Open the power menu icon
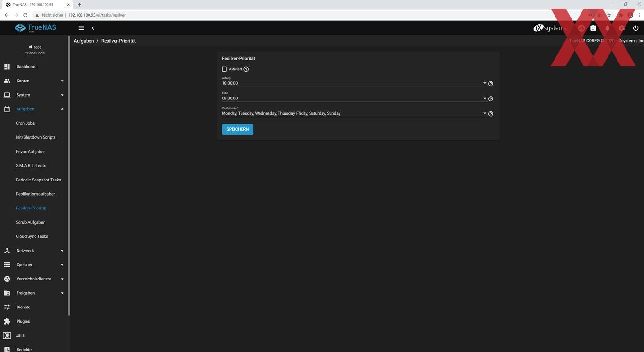Screen dimensions: 644x352 pyautogui.click(x=636, y=28)
